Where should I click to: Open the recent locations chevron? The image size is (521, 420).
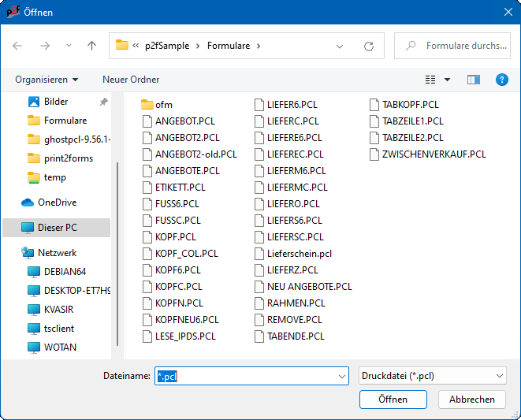click(x=69, y=46)
